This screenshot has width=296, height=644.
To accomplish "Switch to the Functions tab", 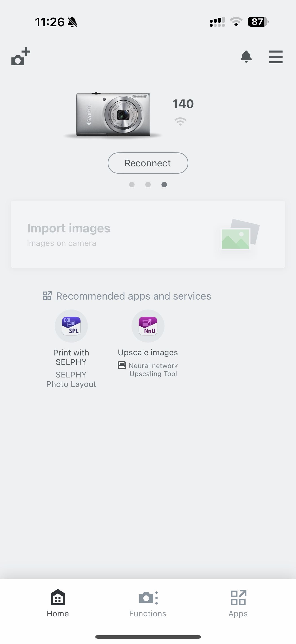I will point(148,603).
